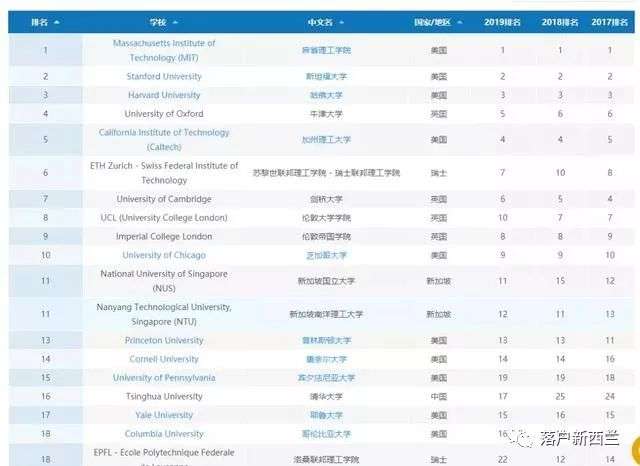Select Nanyang Technological University, Singapore (NTU) text

click(164, 314)
